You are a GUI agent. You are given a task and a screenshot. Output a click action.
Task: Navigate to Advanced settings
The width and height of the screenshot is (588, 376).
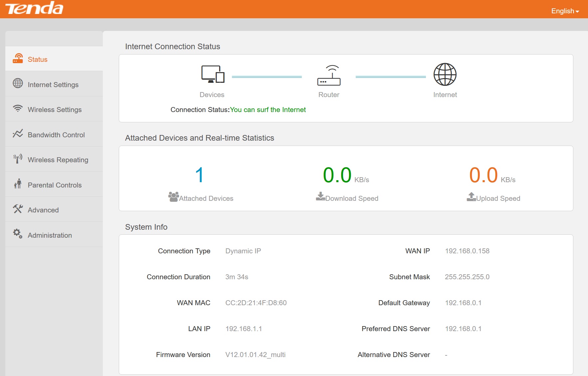(x=43, y=210)
